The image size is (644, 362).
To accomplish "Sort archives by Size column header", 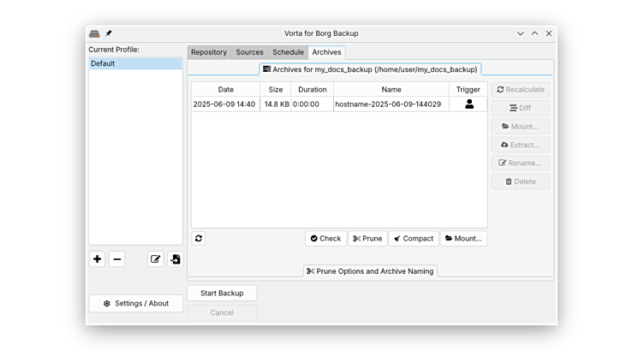I will pyautogui.click(x=275, y=89).
